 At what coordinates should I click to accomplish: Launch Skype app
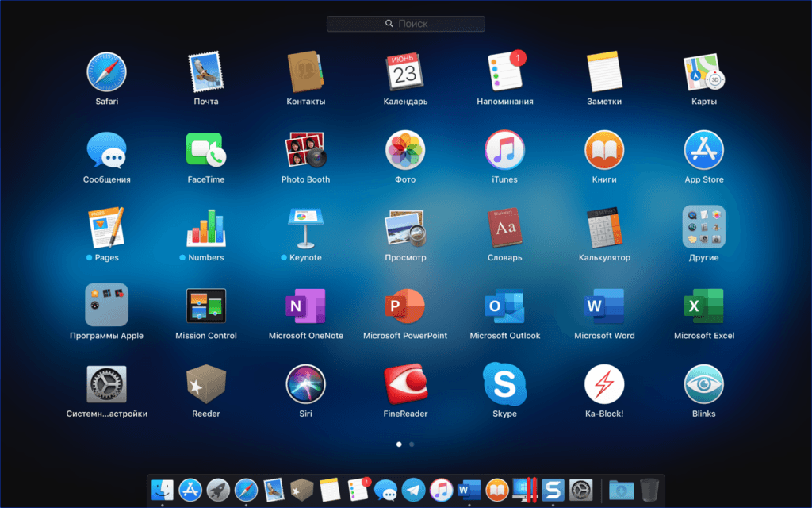[504, 384]
